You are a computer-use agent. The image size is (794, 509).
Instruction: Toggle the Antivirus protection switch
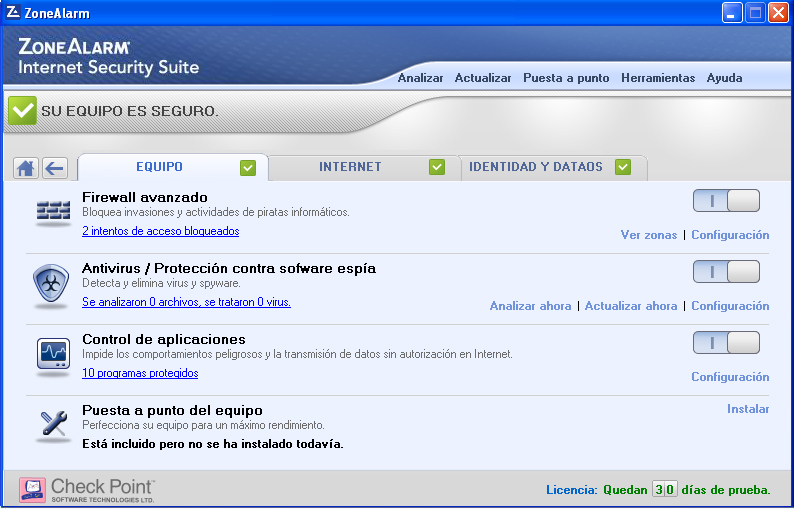[726, 272]
